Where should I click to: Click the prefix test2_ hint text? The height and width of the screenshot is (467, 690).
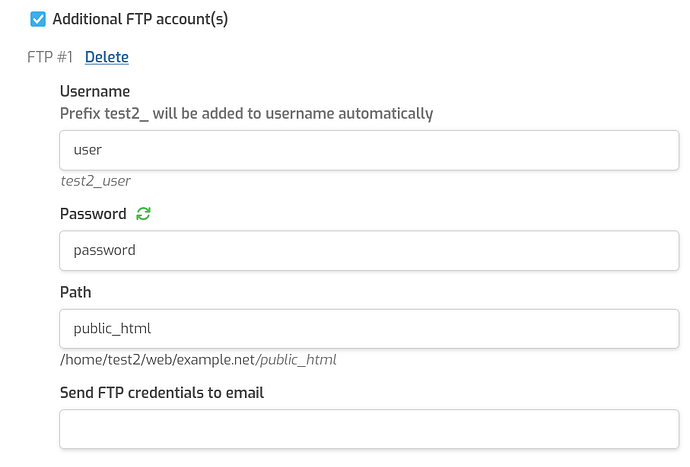pos(246,114)
